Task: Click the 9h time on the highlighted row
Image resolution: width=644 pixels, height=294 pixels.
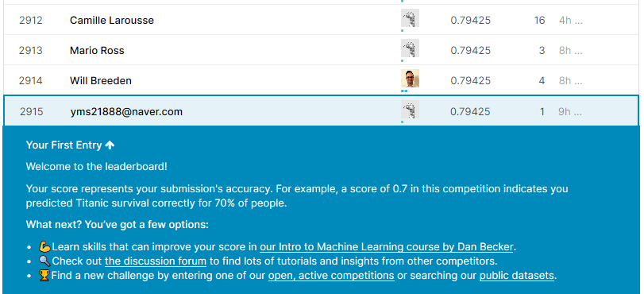Action: click(570, 111)
